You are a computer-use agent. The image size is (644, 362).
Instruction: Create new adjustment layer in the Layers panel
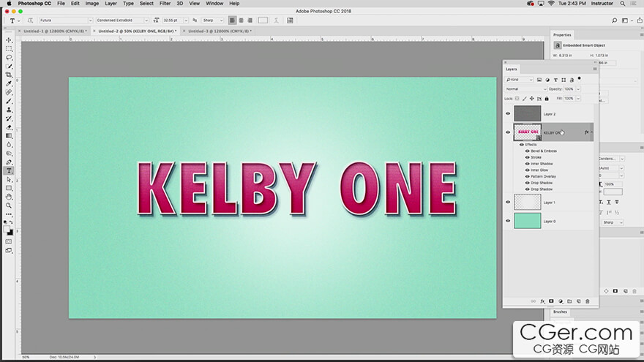coord(561,301)
